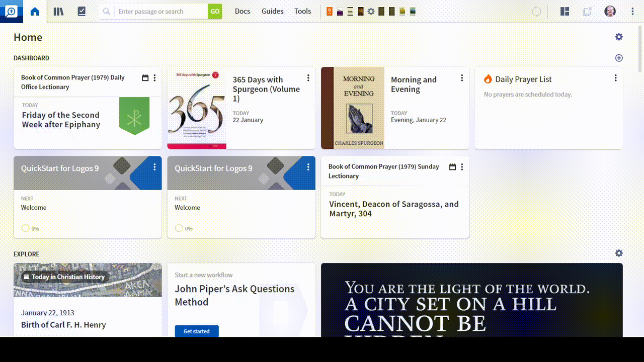Open the Library panel
644x362 pixels.
click(58, 11)
